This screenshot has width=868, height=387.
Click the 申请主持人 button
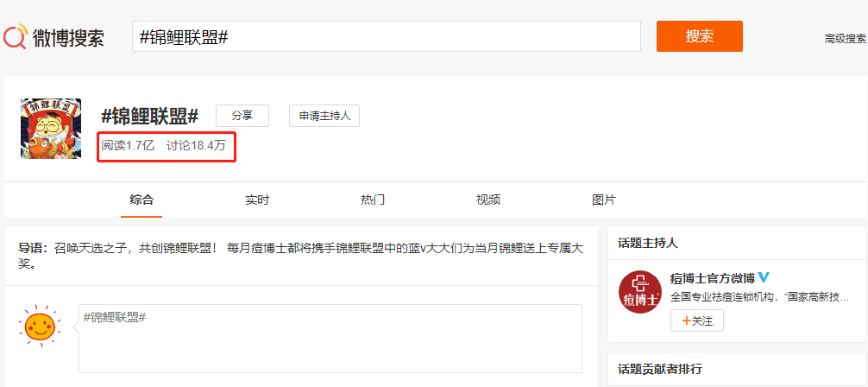[324, 116]
